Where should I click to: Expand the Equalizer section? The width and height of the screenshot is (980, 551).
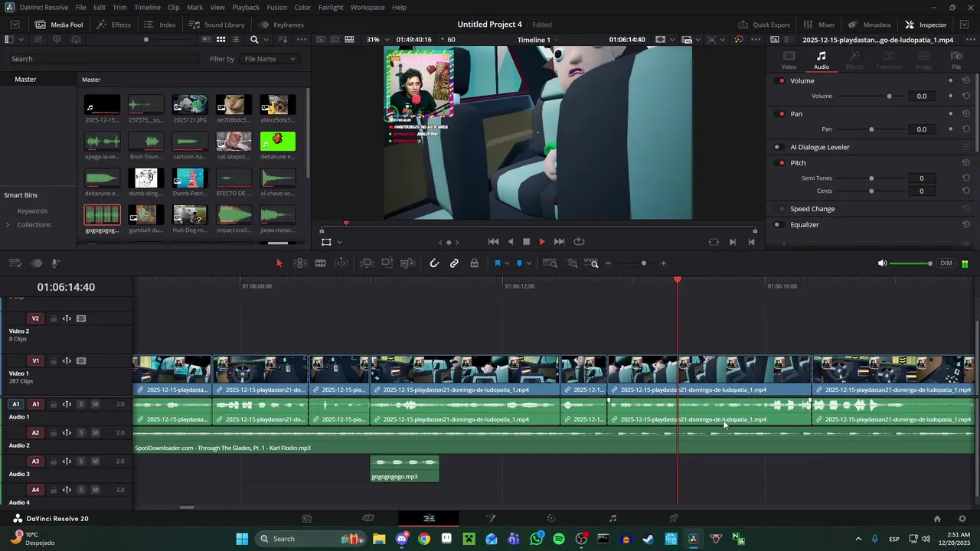pyautogui.click(x=805, y=225)
